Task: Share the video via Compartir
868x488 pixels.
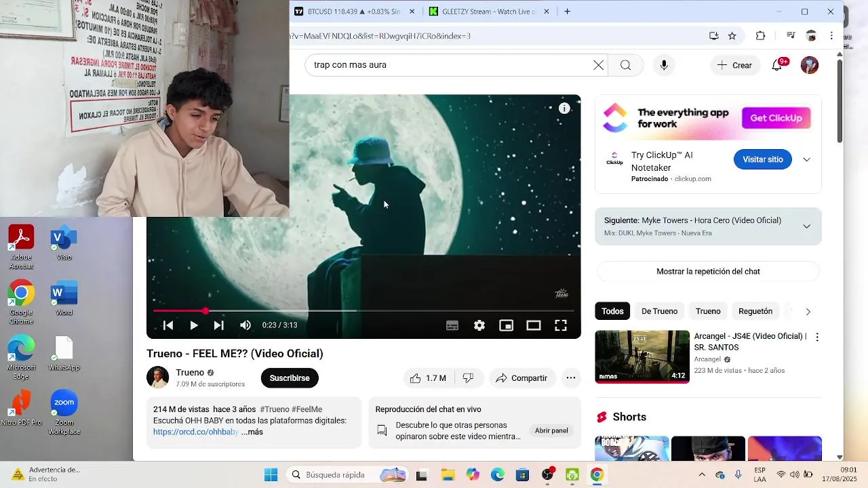Action: [x=521, y=378]
